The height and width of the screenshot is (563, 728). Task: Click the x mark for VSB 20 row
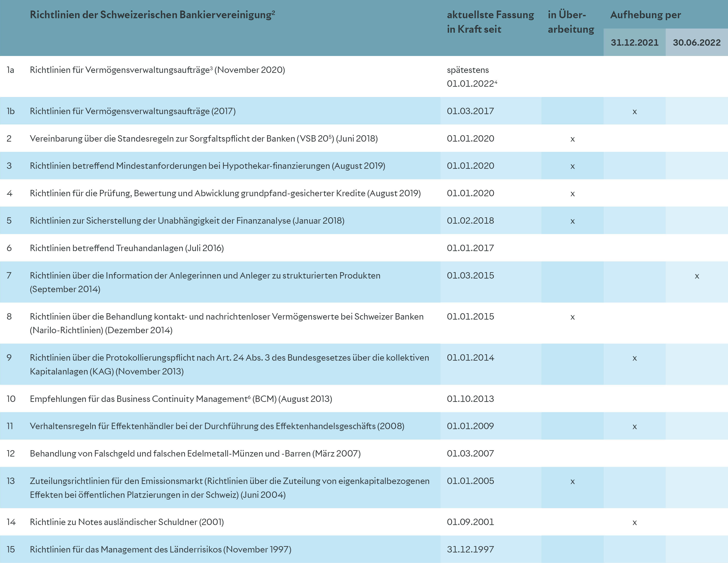tap(572, 139)
